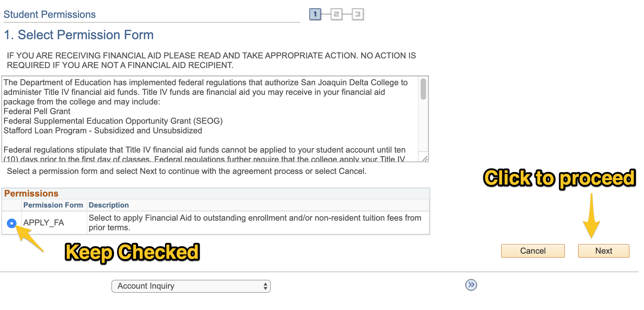
Task: Click the Permission Form column header
Action: tap(53, 205)
